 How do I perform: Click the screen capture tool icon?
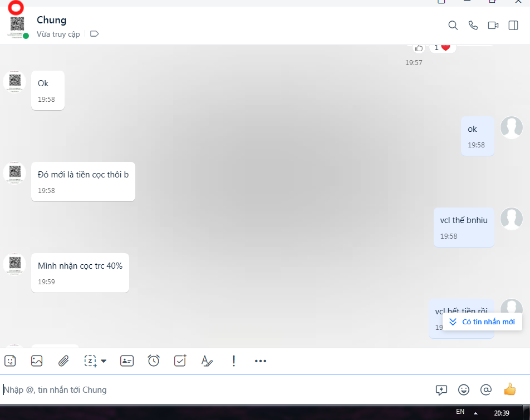(x=90, y=361)
